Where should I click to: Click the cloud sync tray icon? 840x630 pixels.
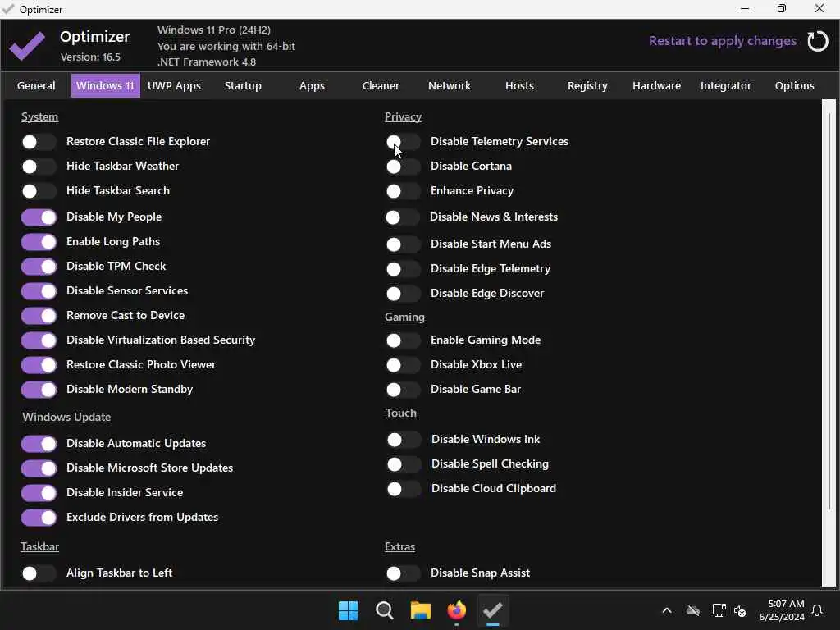693,610
